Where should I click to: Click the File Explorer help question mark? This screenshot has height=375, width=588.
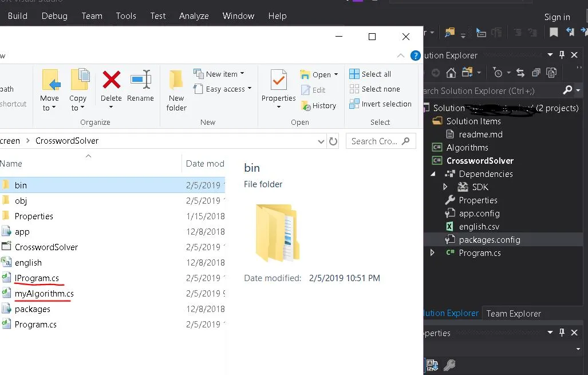415,56
